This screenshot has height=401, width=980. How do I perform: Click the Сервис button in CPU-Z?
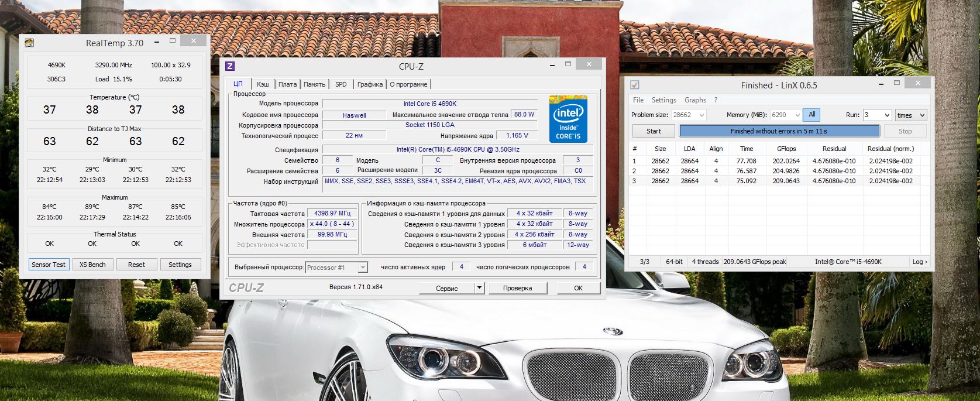pyautogui.click(x=446, y=288)
